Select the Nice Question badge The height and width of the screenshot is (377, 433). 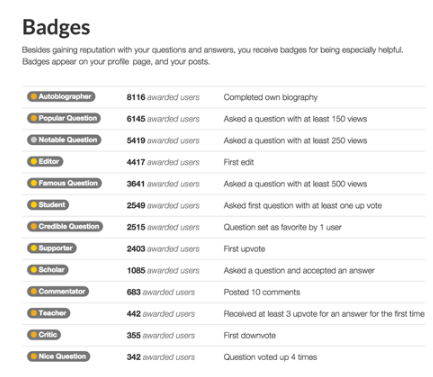tap(59, 357)
